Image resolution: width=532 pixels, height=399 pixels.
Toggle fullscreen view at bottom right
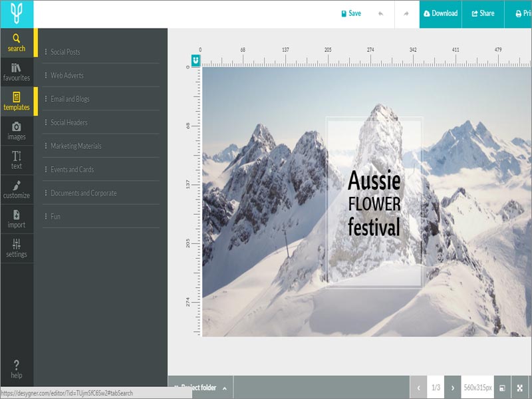point(519,388)
